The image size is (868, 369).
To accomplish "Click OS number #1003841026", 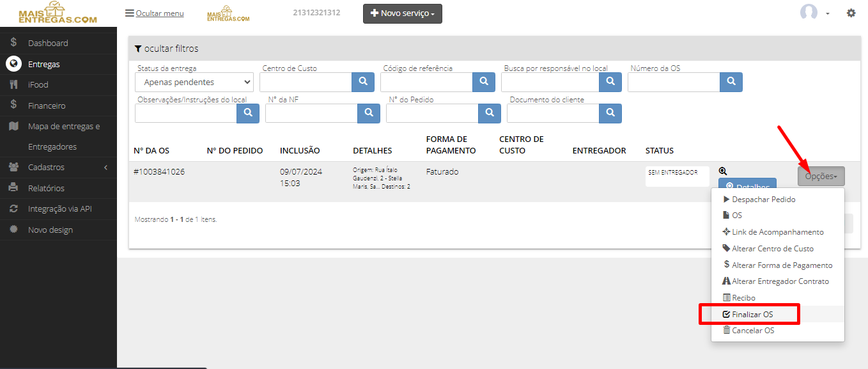I will point(159,172).
